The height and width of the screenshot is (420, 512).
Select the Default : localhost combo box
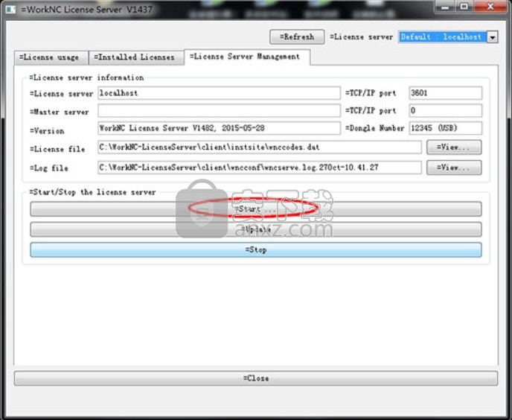[x=448, y=37]
